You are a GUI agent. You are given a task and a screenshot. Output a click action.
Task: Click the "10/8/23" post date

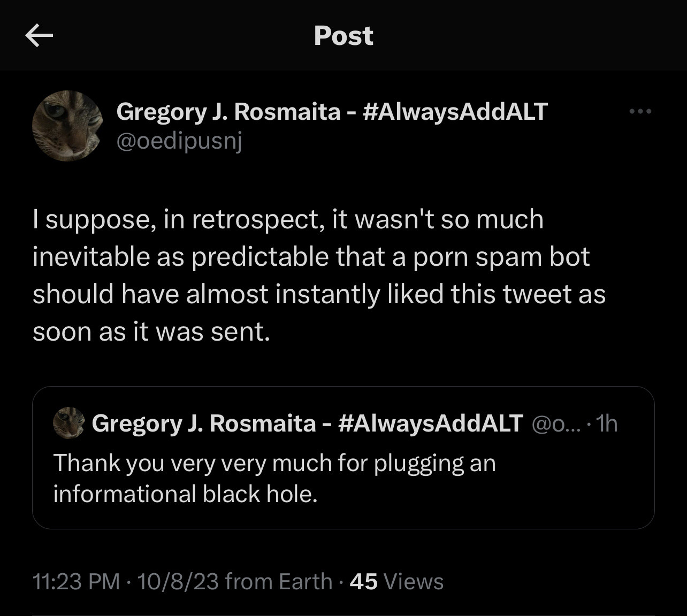(178, 581)
